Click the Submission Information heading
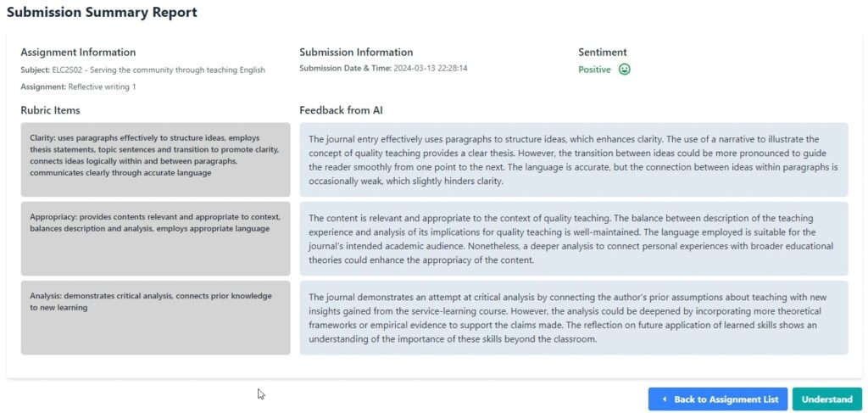Image resolution: width=868 pixels, height=413 pixels. [x=356, y=53]
